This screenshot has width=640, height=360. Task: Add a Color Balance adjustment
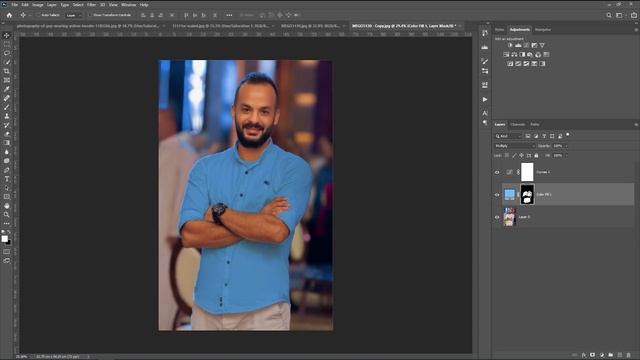point(514,54)
